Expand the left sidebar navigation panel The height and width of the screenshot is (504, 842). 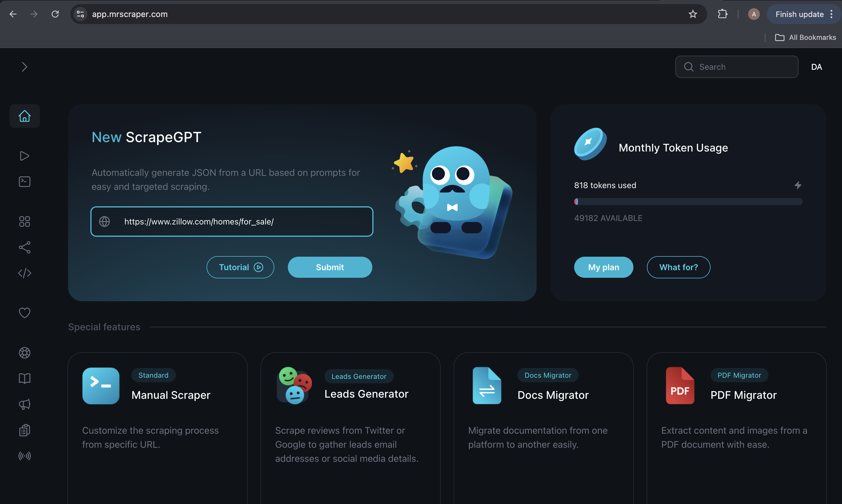tap(25, 67)
